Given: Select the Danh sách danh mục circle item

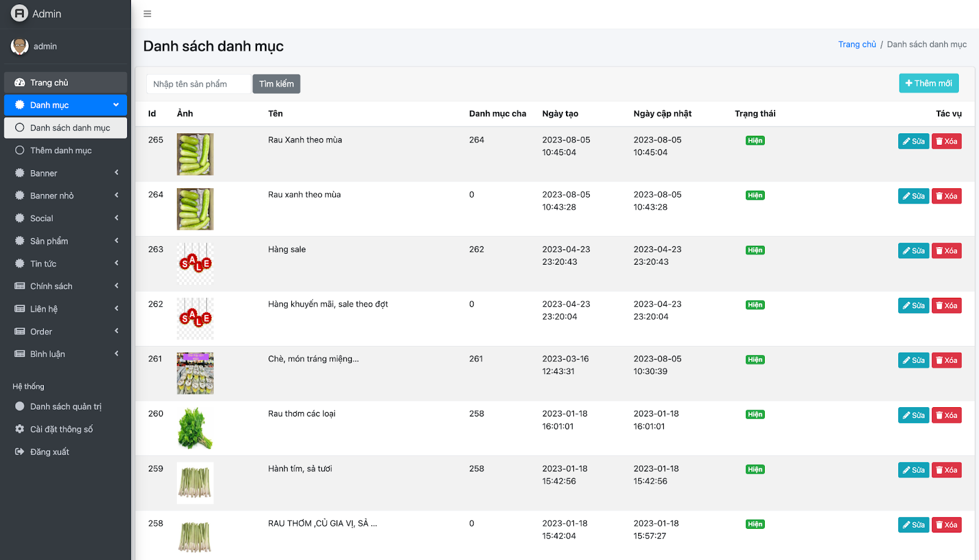Looking at the screenshot, I should [x=65, y=128].
